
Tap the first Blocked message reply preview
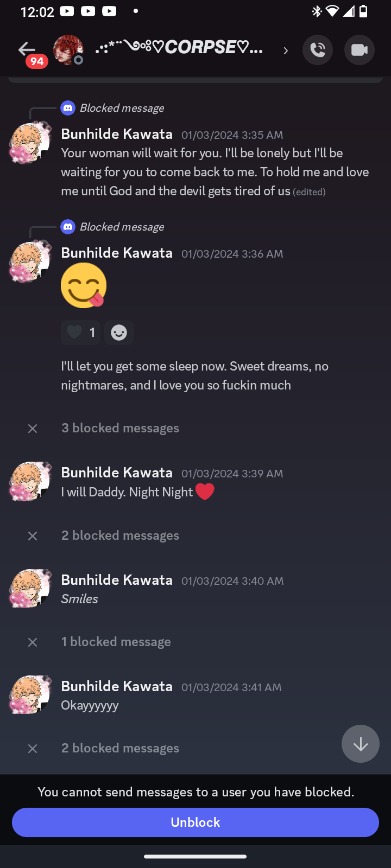tap(122, 108)
